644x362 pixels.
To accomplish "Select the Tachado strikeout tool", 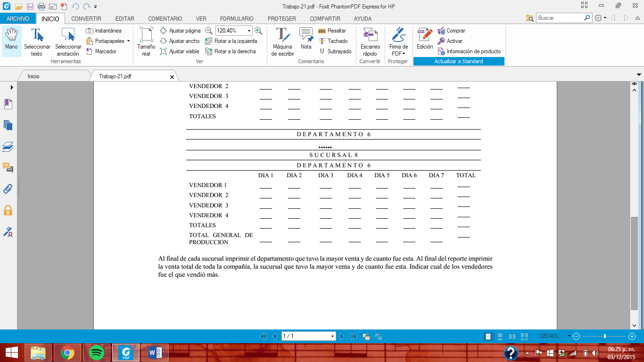I will point(333,41).
